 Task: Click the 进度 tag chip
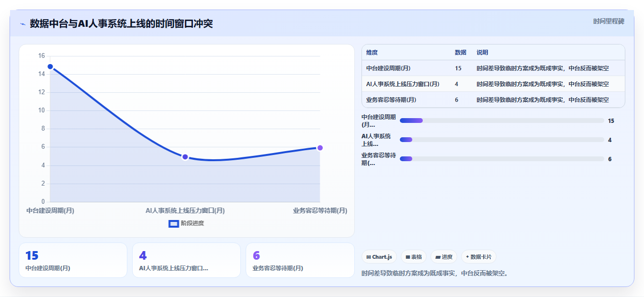(444, 257)
